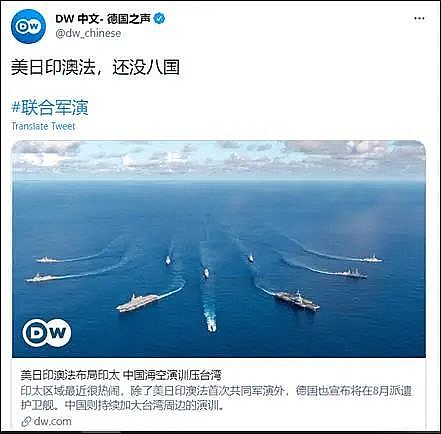Select the tweet text 美日印澳法，还没八国

pos(95,67)
